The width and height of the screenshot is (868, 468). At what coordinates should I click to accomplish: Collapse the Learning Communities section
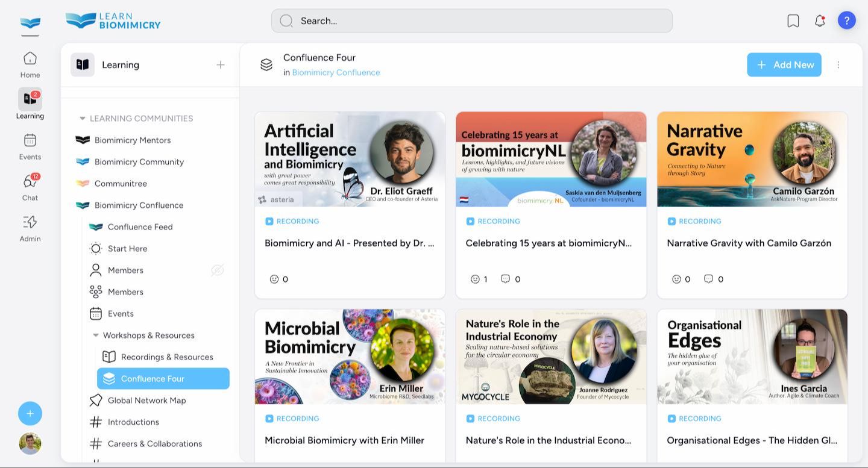(83, 119)
